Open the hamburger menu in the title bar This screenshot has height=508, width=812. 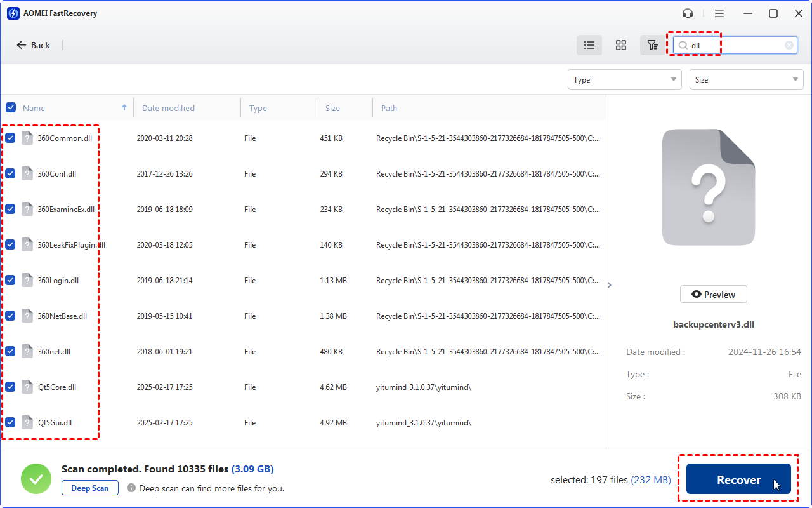coord(719,13)
